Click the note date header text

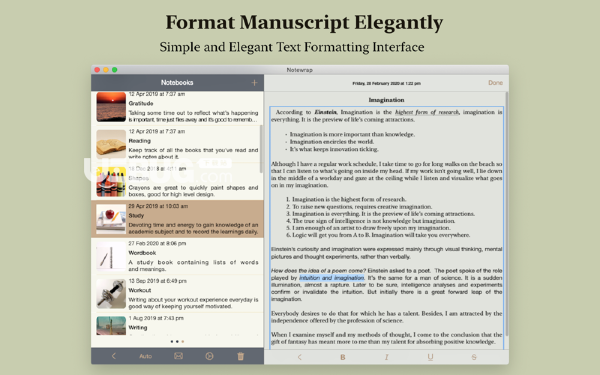(386, 83)
